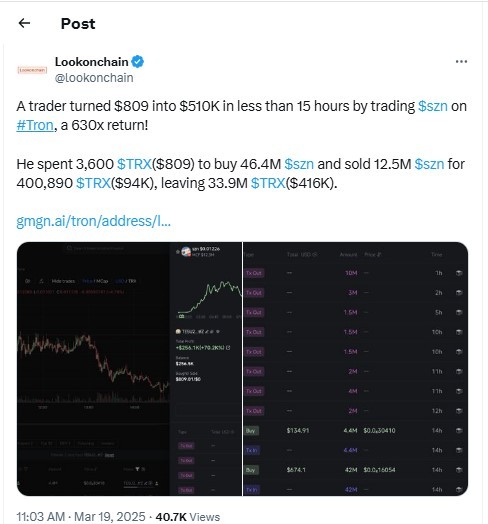The image size is (488, 524).
Task: Open the gmgn.ai/tron/address link
Action: coord(94,221)
